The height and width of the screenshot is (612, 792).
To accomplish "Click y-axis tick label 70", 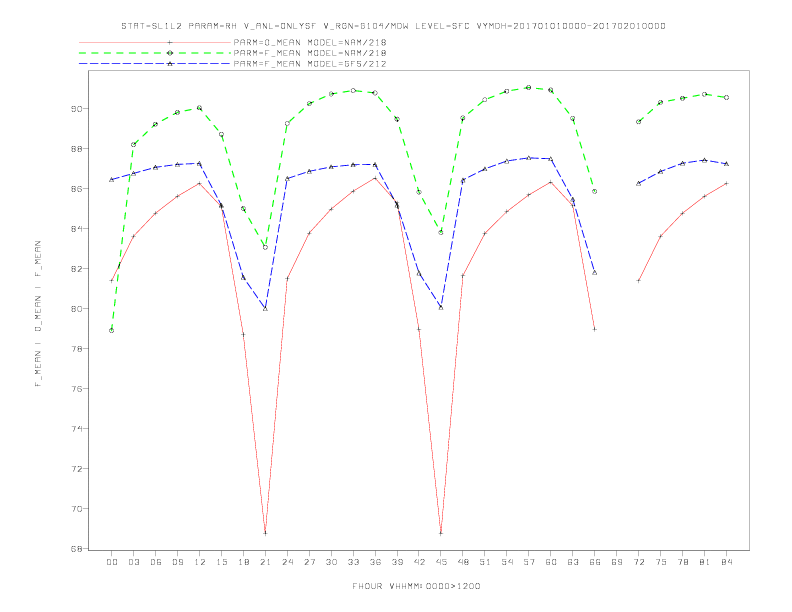I will tap(76, 508).
